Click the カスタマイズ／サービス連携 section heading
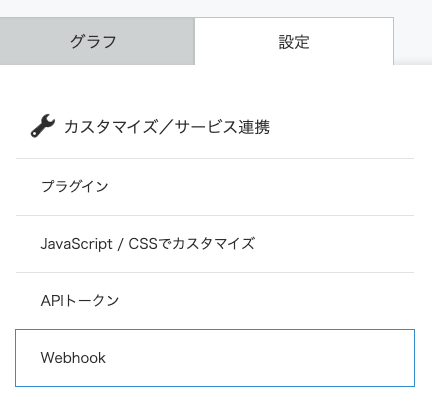This screenshot has width=432, height=403. click(x=167, y=127)
